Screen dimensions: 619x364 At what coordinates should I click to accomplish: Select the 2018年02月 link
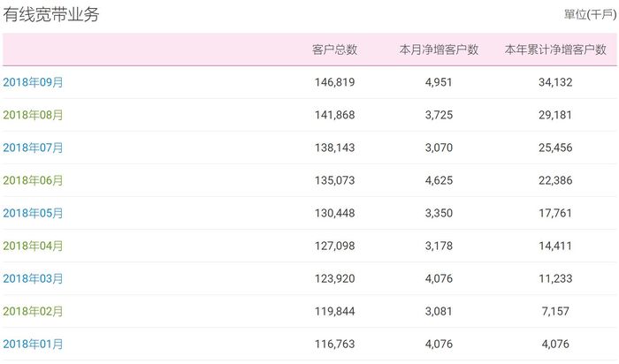[x=34, y=311]
